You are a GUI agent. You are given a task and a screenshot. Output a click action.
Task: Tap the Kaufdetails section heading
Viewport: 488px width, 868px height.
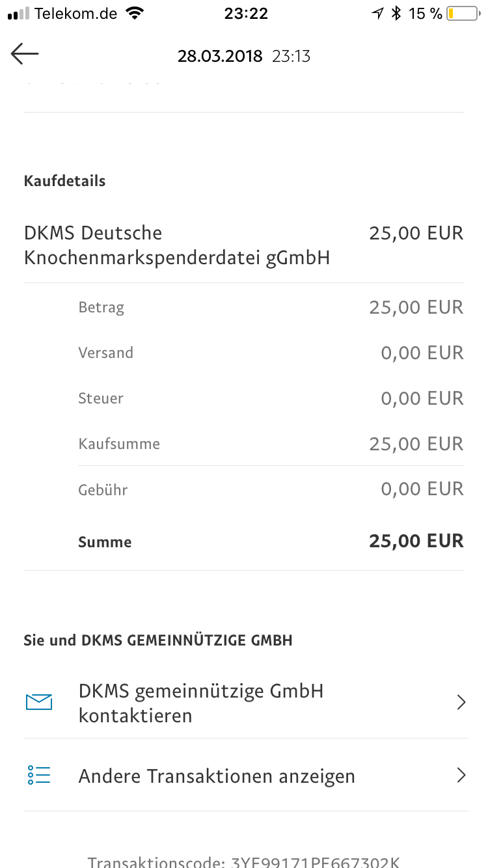pos(64,181)
